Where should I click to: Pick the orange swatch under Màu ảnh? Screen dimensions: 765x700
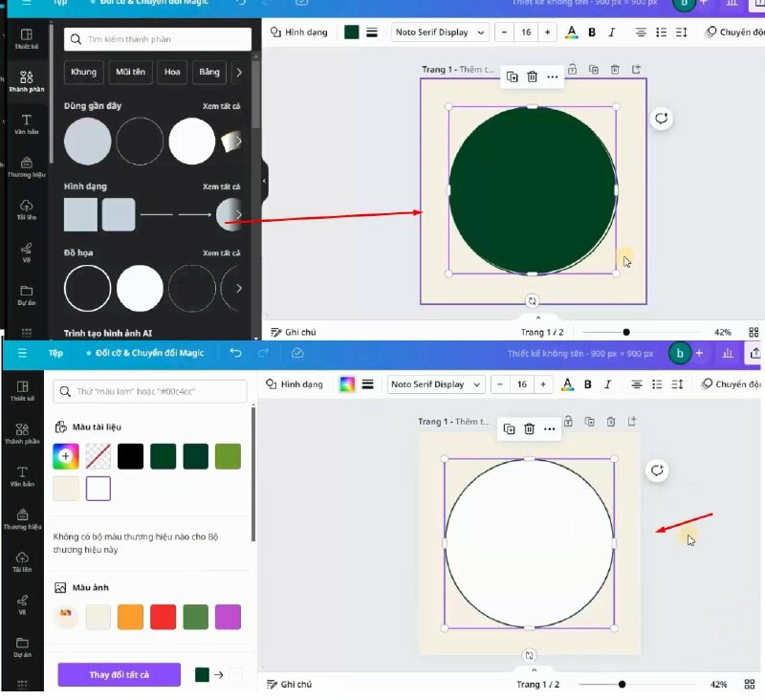pos(130,617)
